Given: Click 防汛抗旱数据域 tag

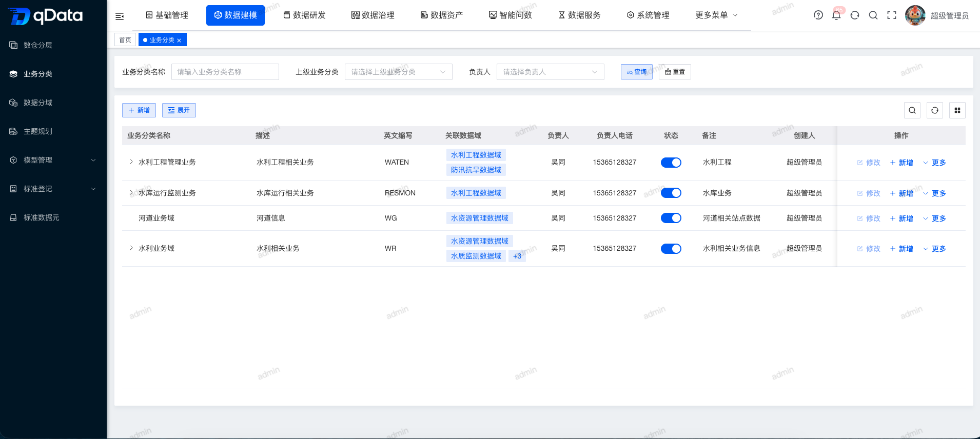Looking at the screenshot, I should 476,170.
